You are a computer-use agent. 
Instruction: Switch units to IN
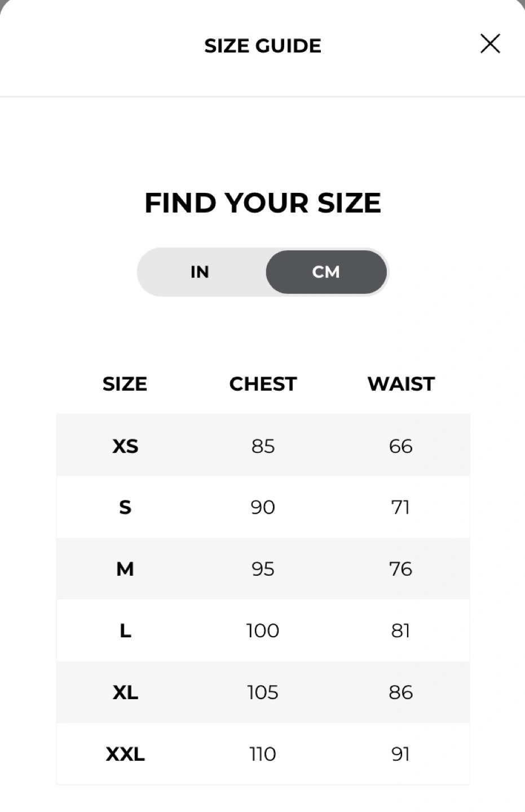(200, 272)
